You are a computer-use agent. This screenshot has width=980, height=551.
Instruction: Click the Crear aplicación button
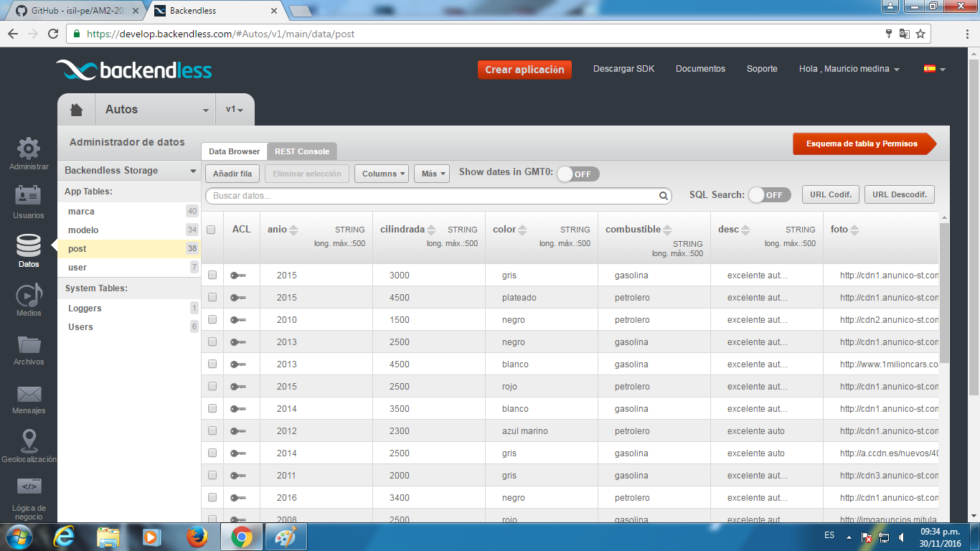524,70
